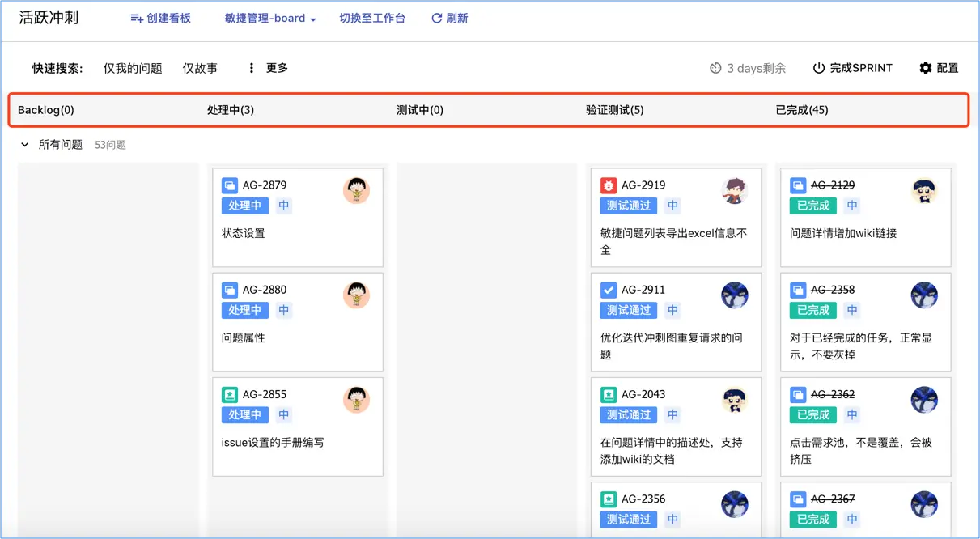
Task: Click the title 问题详情增加wiki链接
Action: 843,233
